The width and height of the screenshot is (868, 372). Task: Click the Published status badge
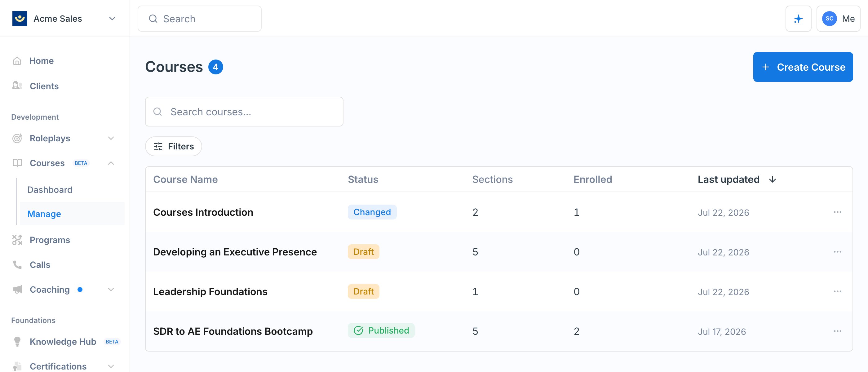click(381, 330)
